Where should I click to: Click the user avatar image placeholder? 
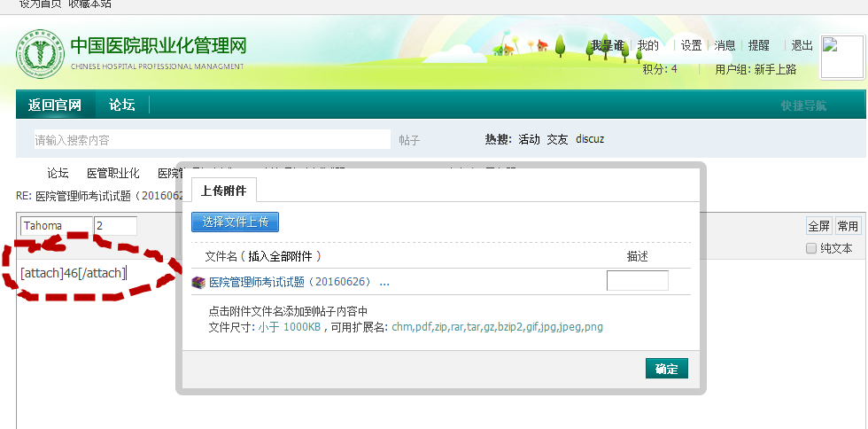click(842, 58)
